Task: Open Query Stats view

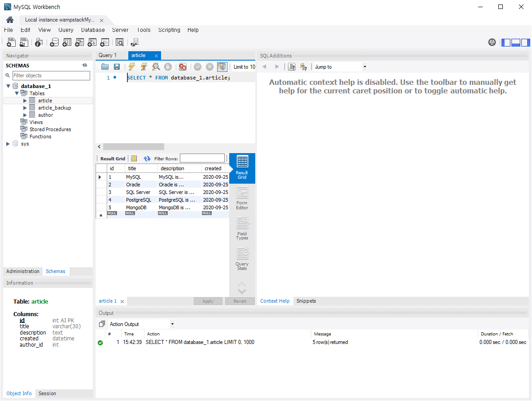Action: coord(242,259)
